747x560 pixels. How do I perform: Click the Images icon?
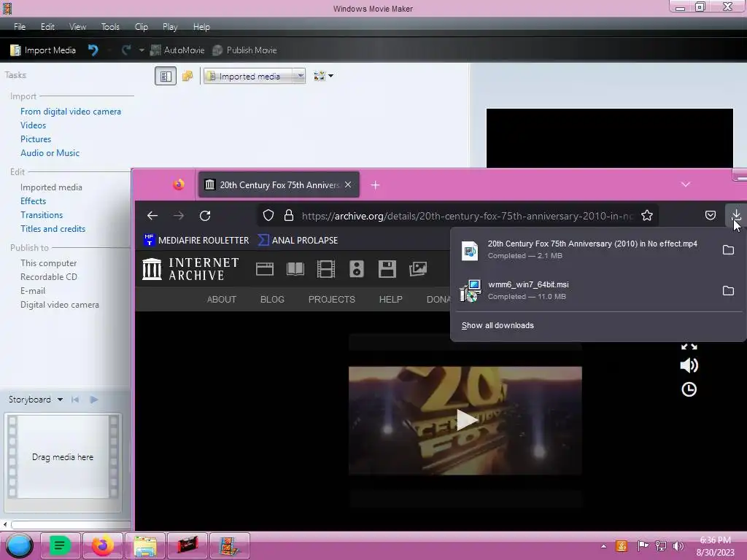tap(418, 269)
